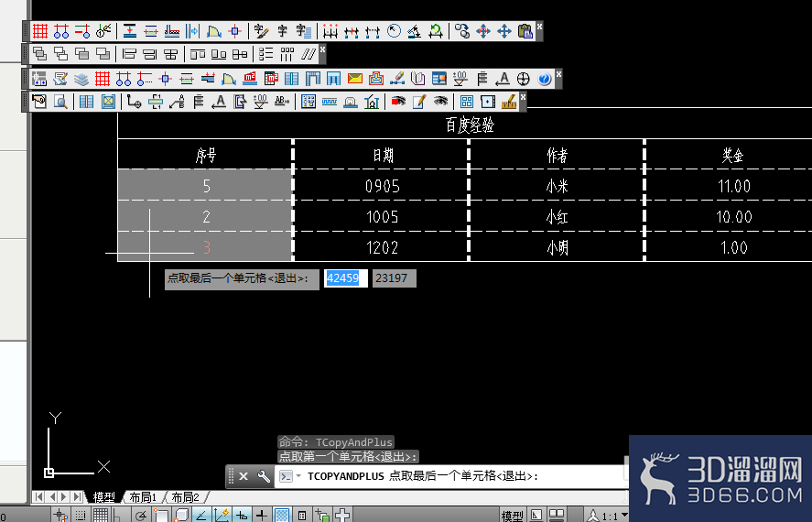Screen dimensions: 812x522
Task: Click the radius dimension circle icon
Action: 394,31
